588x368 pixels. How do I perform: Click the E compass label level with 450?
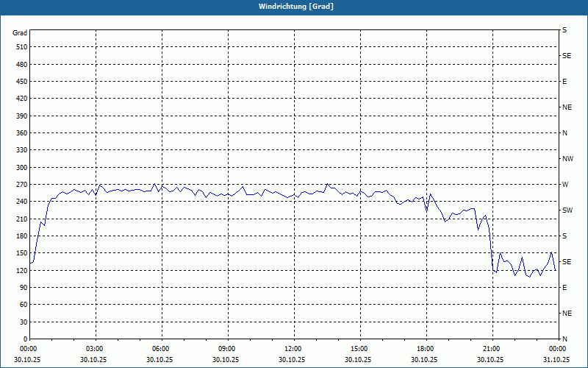(x=564, y=82)
